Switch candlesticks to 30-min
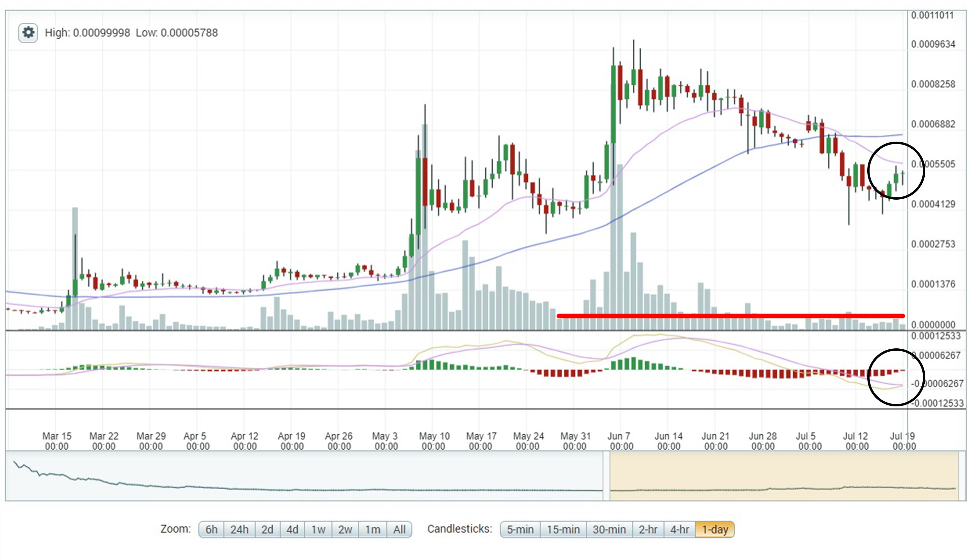973x560 pixels. pos(609,530)
